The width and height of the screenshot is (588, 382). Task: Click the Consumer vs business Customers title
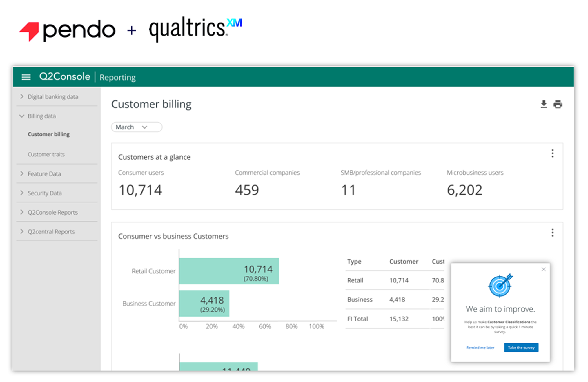tap(173, 236)
